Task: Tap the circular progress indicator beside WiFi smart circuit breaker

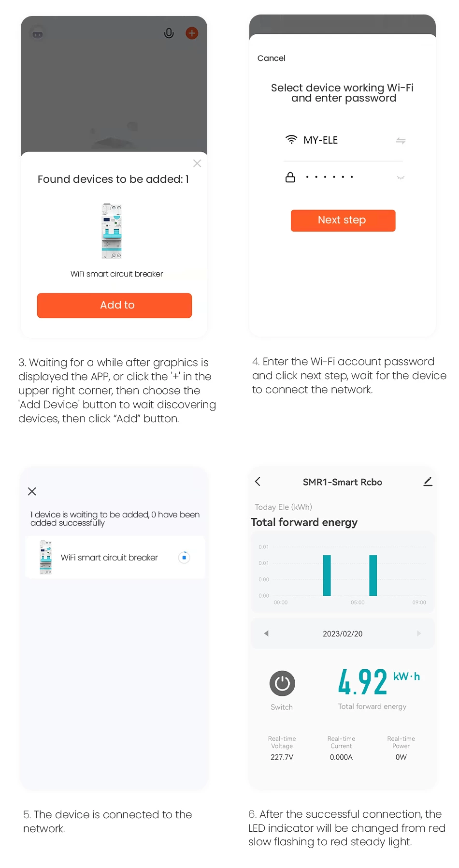Action: tap(184, 557)
